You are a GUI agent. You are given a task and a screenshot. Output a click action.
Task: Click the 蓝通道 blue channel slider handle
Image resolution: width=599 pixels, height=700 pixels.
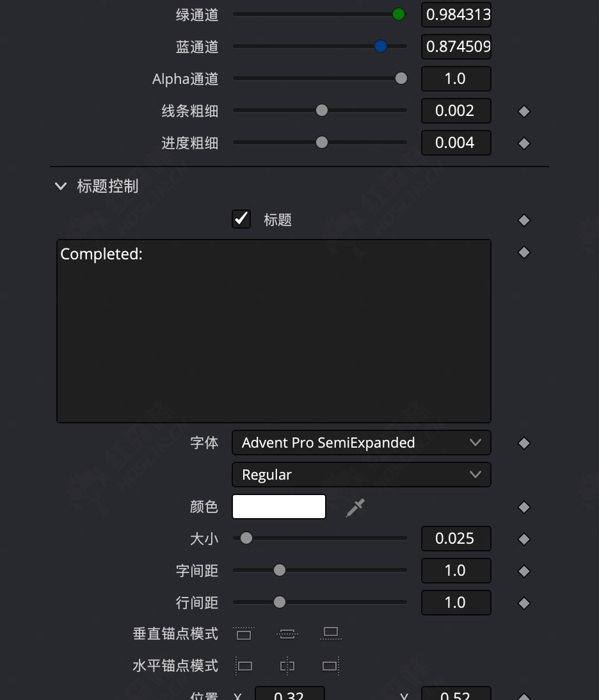pyautogui.click(x=381, y=46)
